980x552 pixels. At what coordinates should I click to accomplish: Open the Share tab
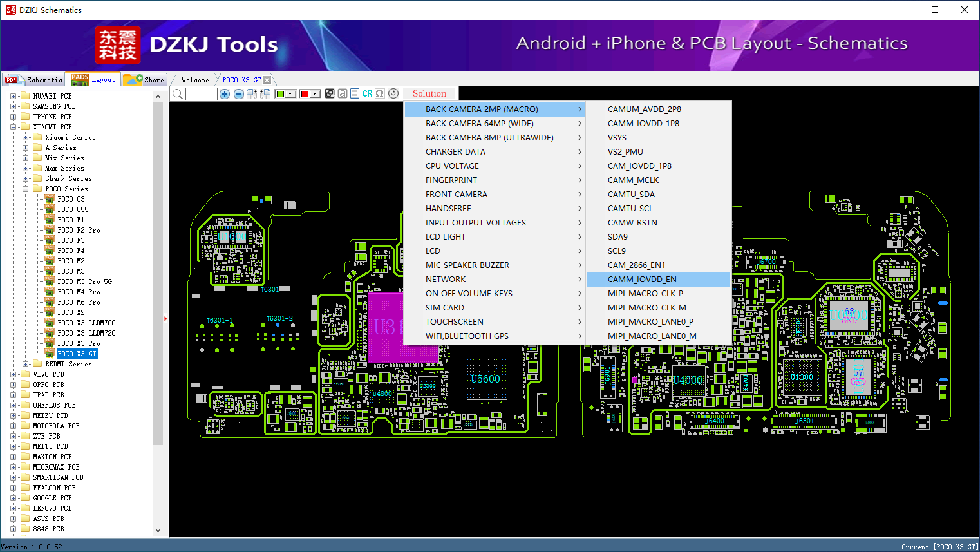coord(144,80)
